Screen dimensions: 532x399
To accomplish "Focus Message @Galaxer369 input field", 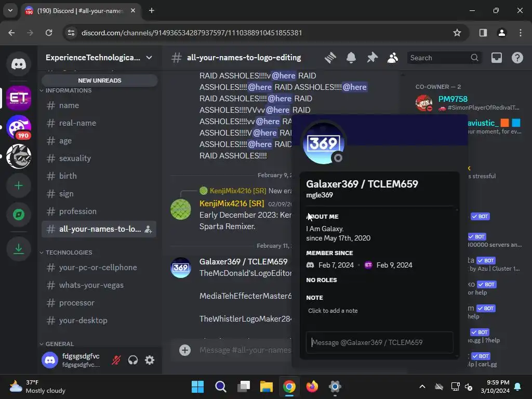I will (379, 342).
